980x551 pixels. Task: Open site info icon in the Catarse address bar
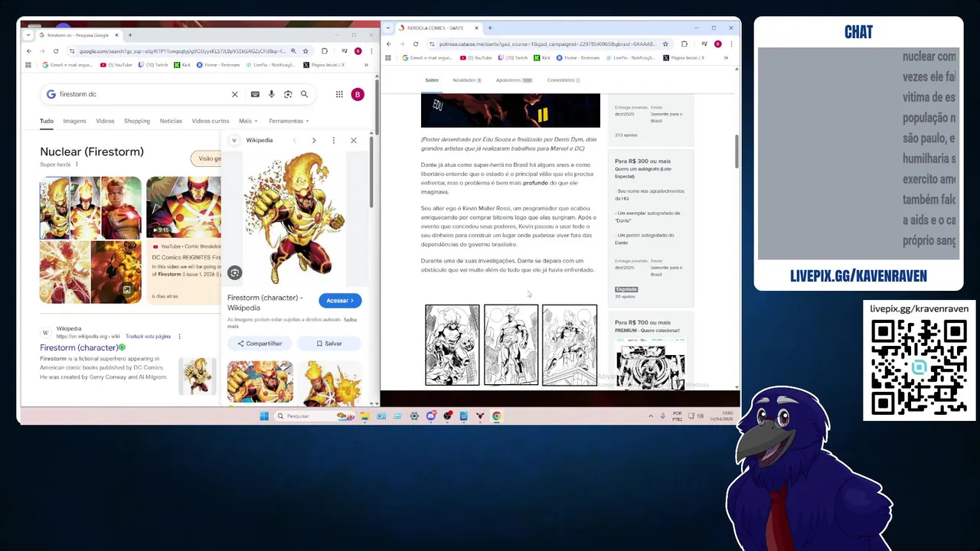coord(433,44)
